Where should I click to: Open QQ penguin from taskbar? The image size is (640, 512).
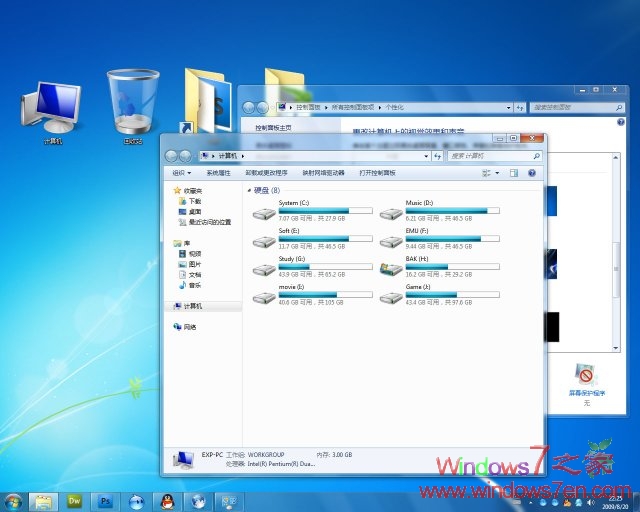pyautogui.click(x=167, y=502)
